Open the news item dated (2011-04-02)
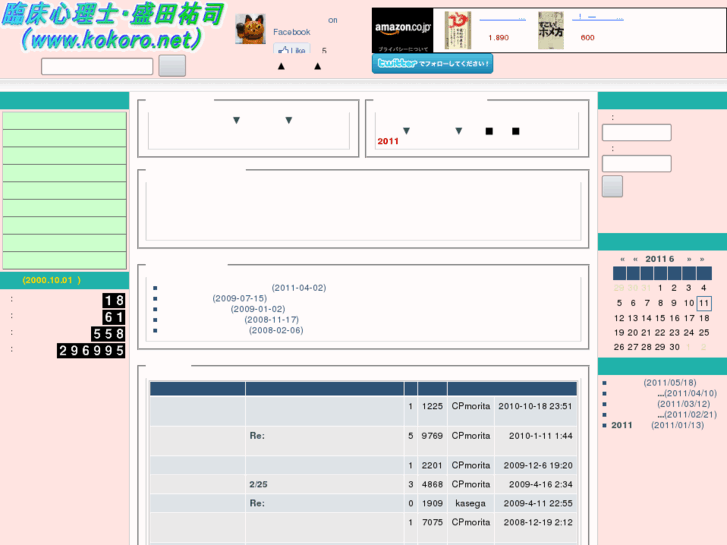Screen dimensions: 727x545 pos(299,288)
